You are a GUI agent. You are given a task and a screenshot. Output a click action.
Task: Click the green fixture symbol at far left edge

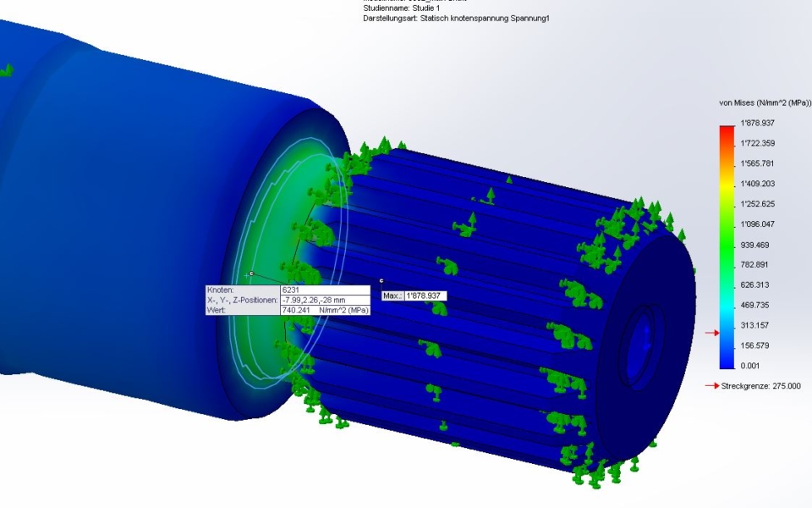click(5, 72)
